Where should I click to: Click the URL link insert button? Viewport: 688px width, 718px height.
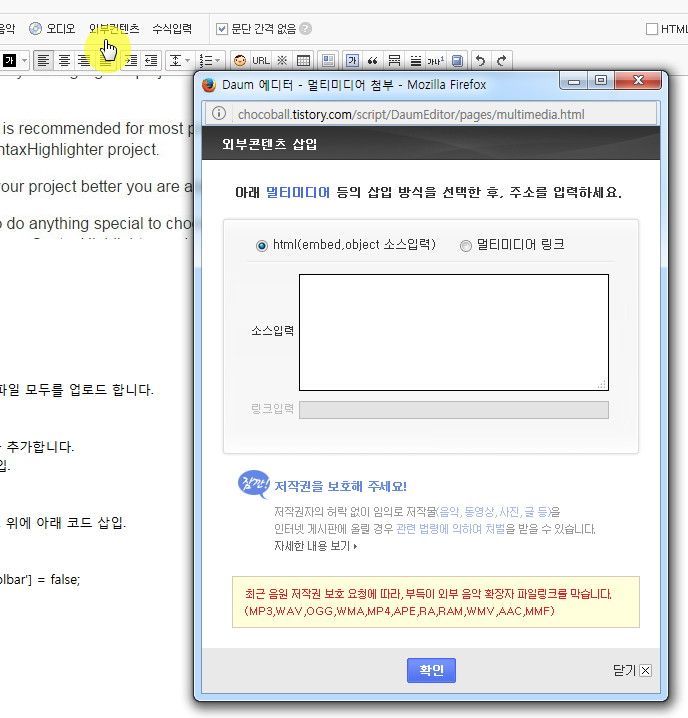[261, 60]
